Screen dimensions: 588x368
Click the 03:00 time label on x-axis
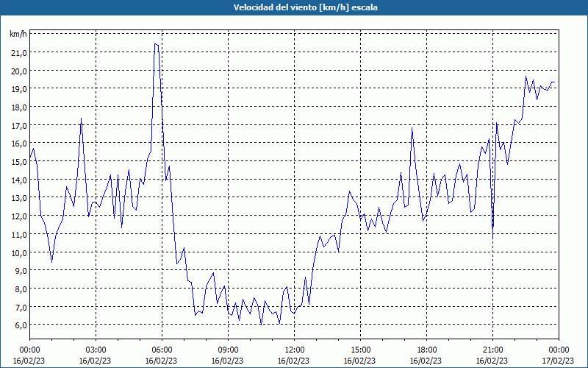tap(96, 350)
